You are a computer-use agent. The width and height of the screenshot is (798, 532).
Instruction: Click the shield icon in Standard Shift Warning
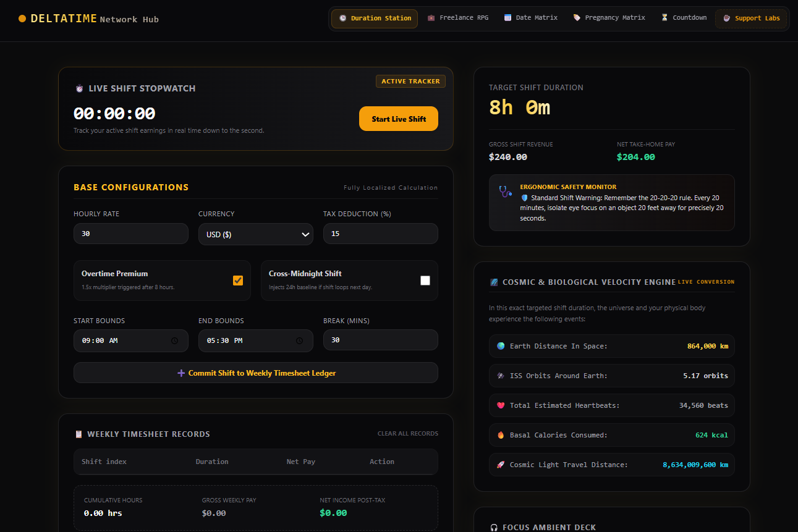524,198
